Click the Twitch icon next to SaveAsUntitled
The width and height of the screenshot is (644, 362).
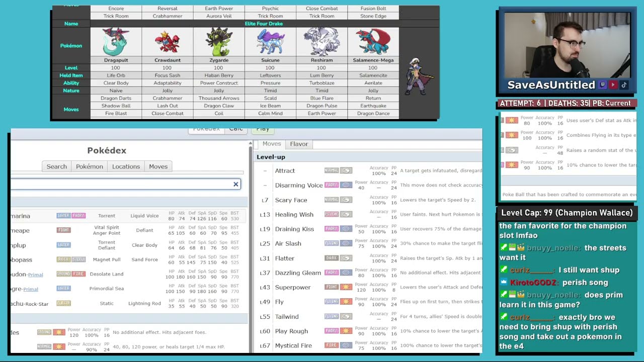click(x=603, y=85)
